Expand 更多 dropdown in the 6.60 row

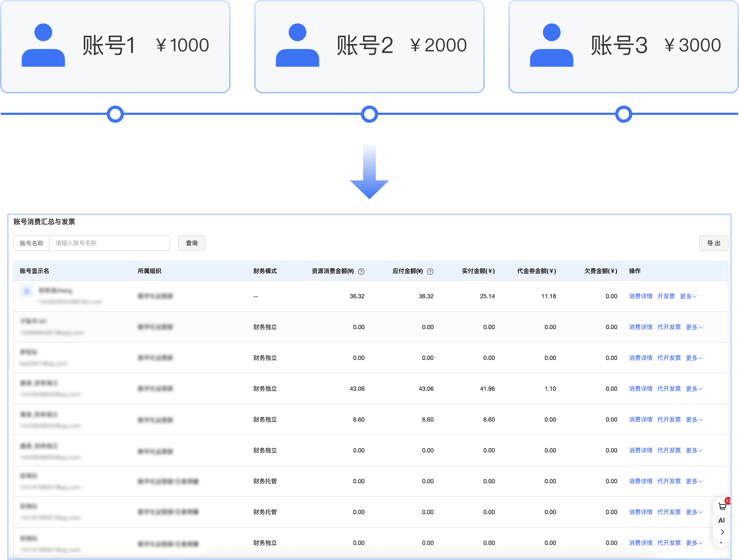694,419
